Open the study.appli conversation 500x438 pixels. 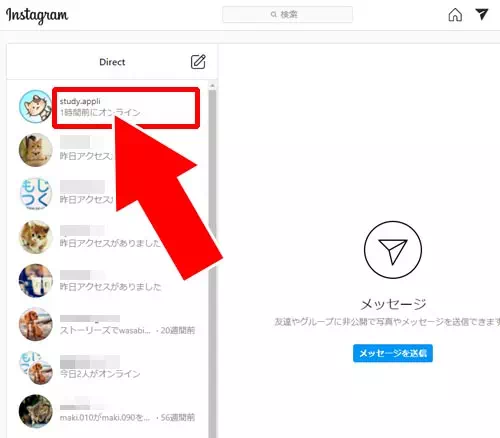click(108, 107)
